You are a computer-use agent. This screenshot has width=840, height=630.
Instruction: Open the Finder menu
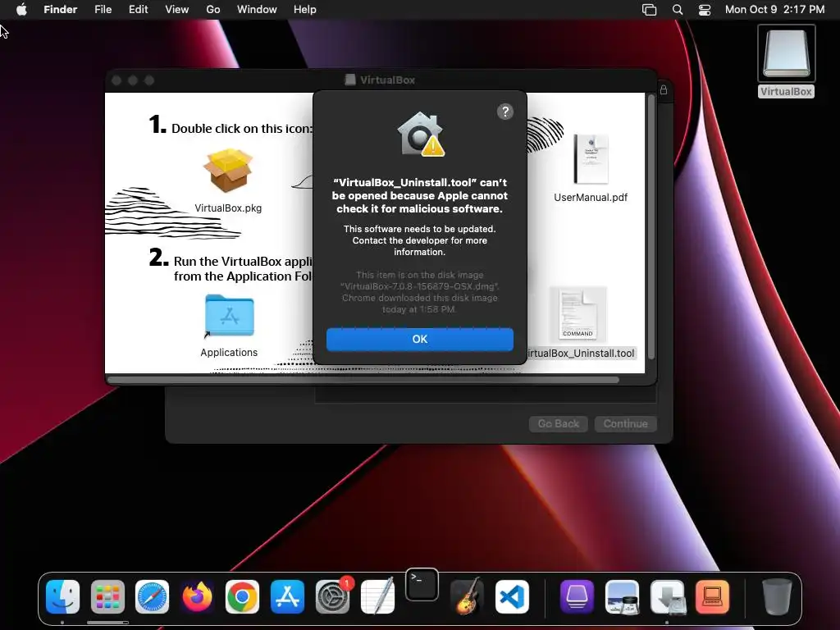60,10
